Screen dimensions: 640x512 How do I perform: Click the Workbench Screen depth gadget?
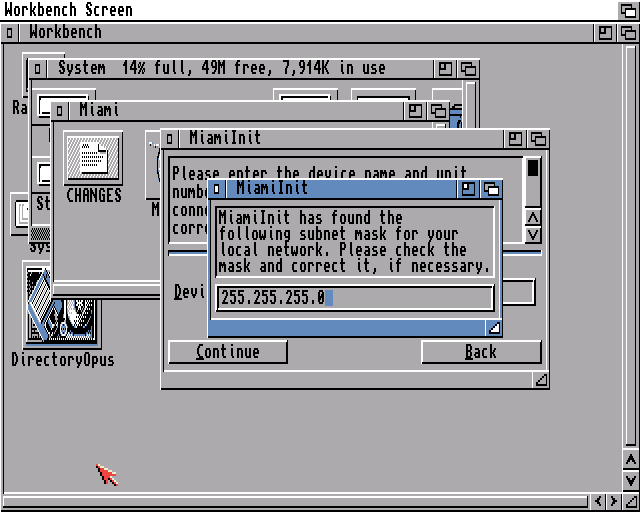point(628,10)
